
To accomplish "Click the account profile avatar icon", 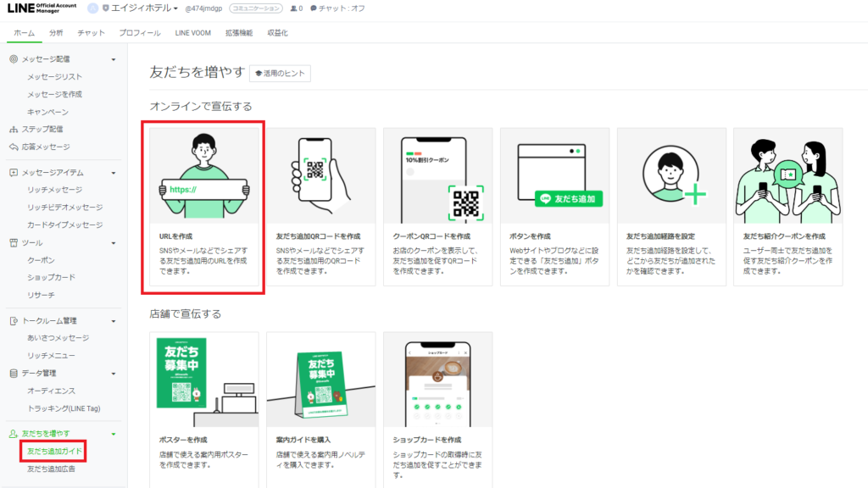I will click(x=92, y=8).
